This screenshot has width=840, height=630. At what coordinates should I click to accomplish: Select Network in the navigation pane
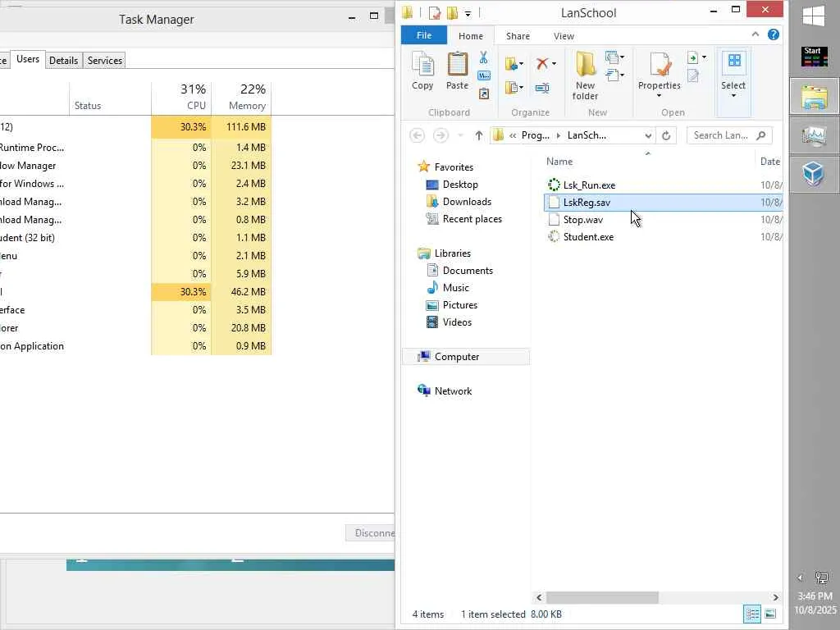click(x=453, y=391)
